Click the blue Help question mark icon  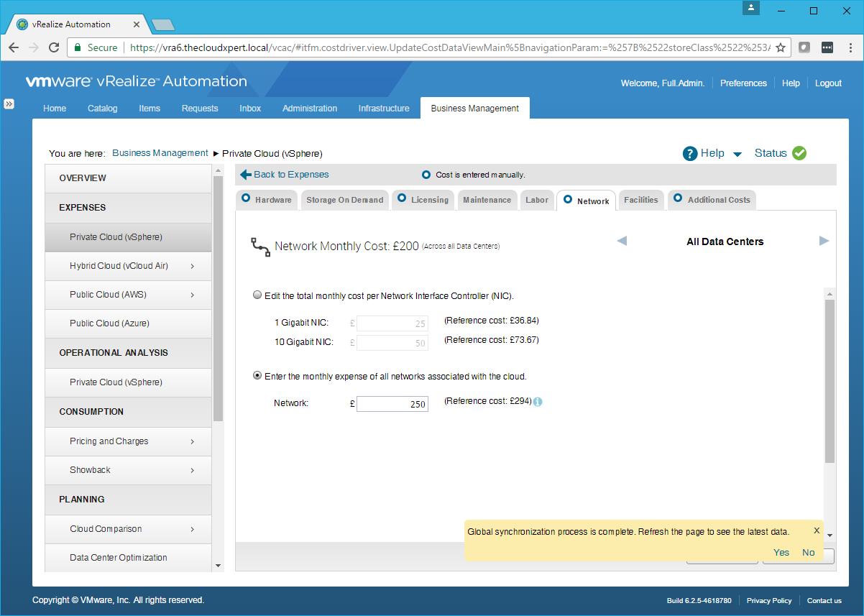(690, 153)
